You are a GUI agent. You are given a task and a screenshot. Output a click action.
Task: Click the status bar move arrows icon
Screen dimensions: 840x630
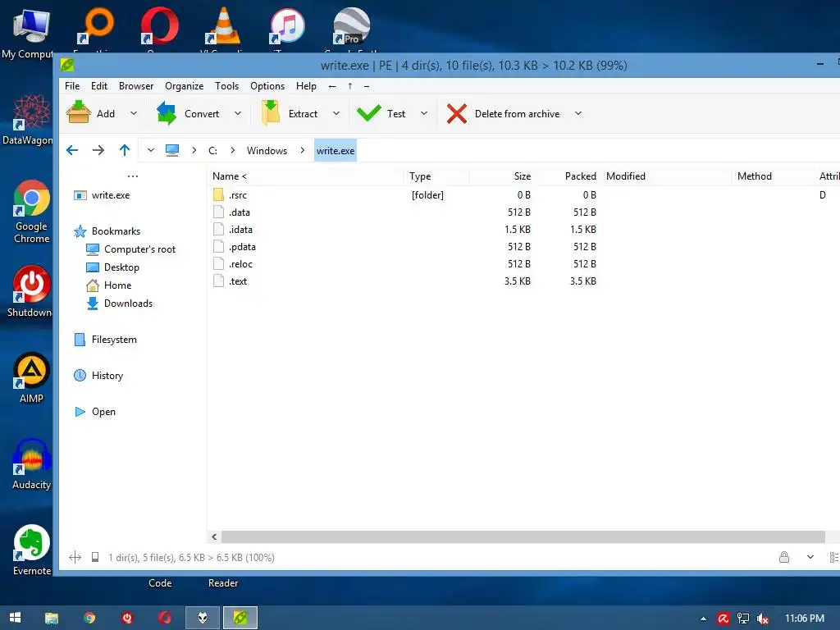[x=75, y=557]
